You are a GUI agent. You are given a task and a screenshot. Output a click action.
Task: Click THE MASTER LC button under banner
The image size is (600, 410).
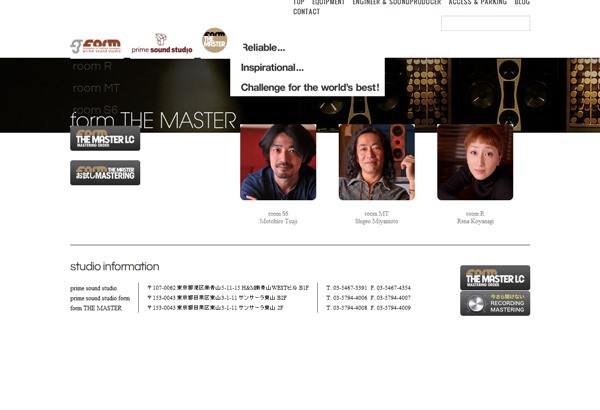pyautogui.click(x=105, y=139)
